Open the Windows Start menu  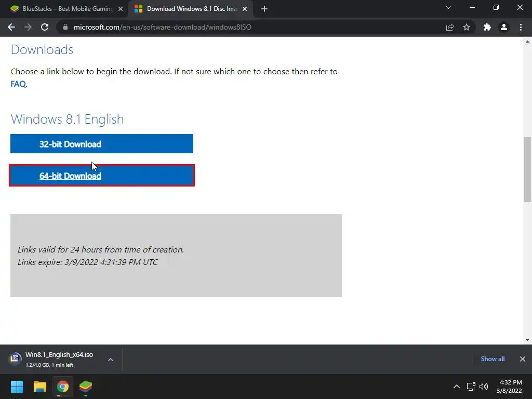coord(17,387)
